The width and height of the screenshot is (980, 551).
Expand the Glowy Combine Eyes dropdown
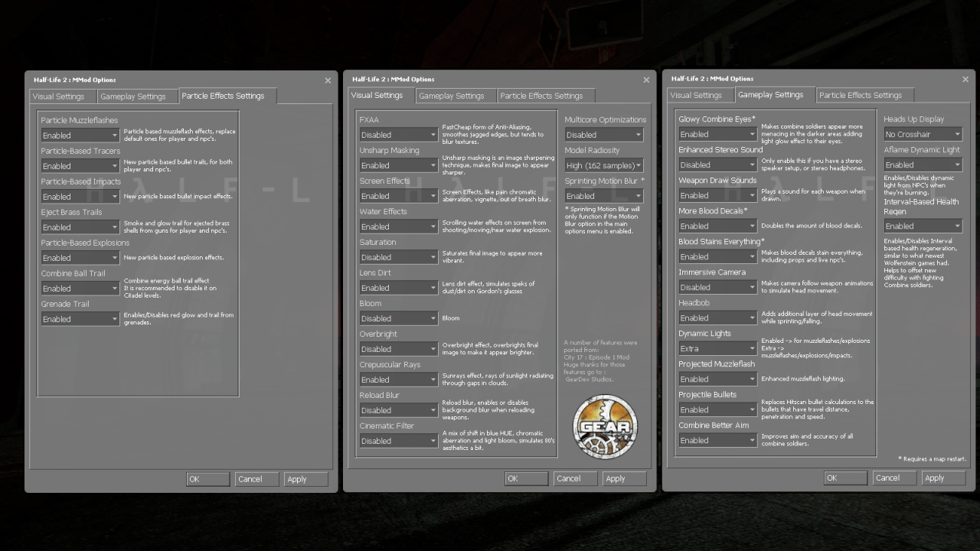[x=717, y=134]
